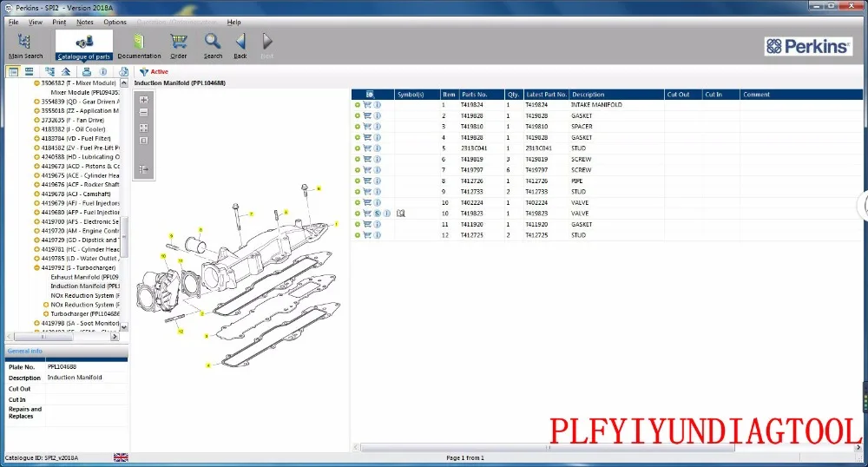Click the General info panel header
868x467 pixels.
tap(67, 352)
